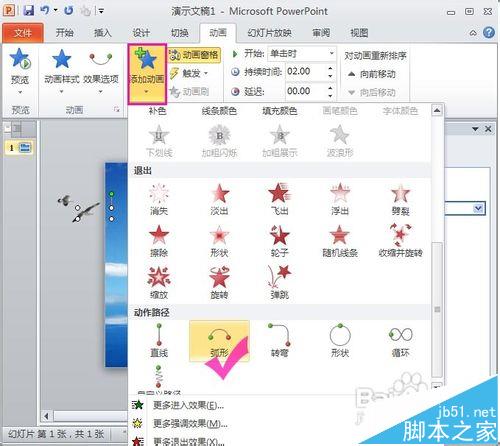Select the circular 形状 motion path

tap(340, 341)
